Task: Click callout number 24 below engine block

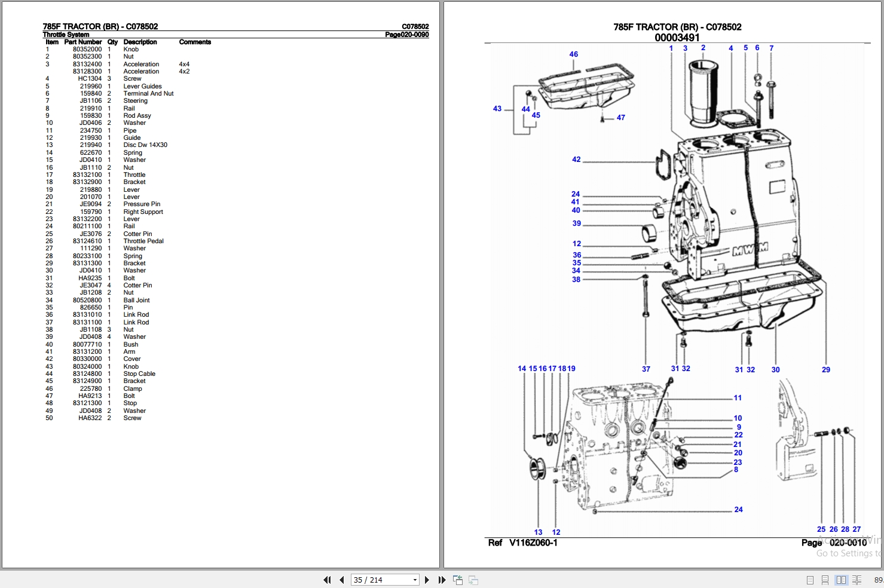Action: coord(739,510)
